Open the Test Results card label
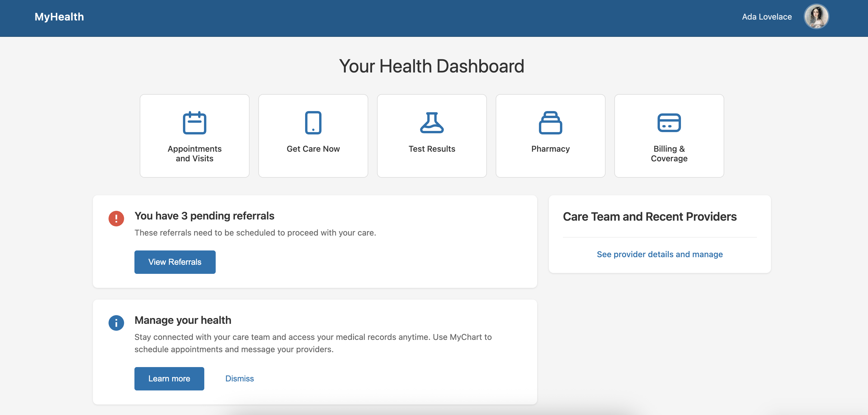The width and height of the screenshot is (868, 415). 432,149
